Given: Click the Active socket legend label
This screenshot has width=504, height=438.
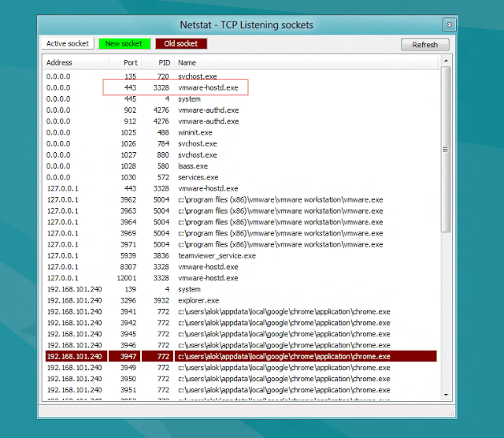Looking at the screenshot, I should coord(68,44).
